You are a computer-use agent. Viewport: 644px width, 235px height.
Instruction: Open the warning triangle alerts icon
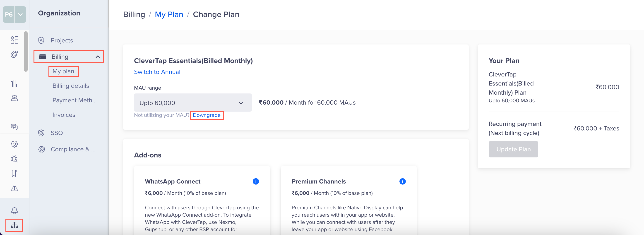[14, 188]
